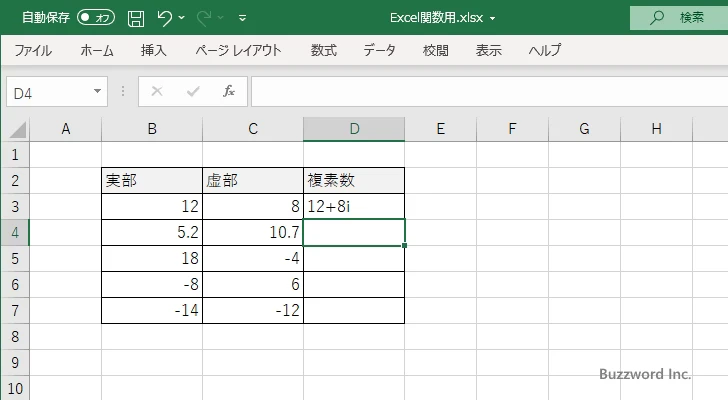The height and width of the screenshot is (400, 728).
Task: Click the cell containing -14
Action: coord(152,310)
